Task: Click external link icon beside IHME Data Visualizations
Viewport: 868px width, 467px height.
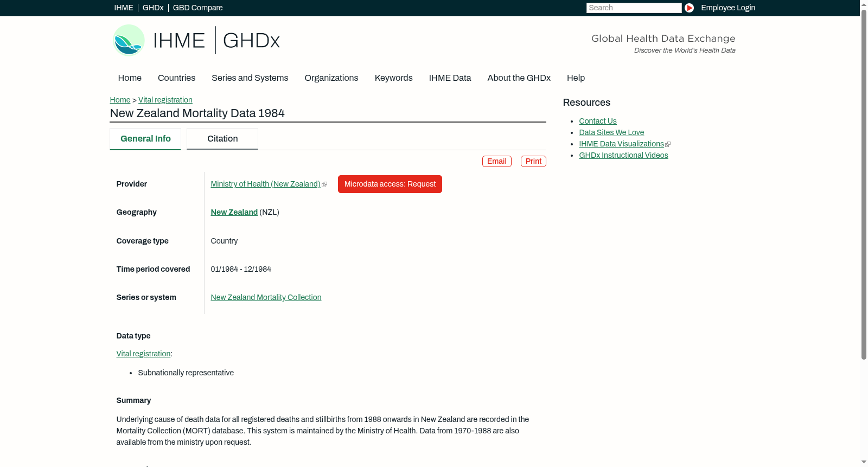Action: point(668,144)
